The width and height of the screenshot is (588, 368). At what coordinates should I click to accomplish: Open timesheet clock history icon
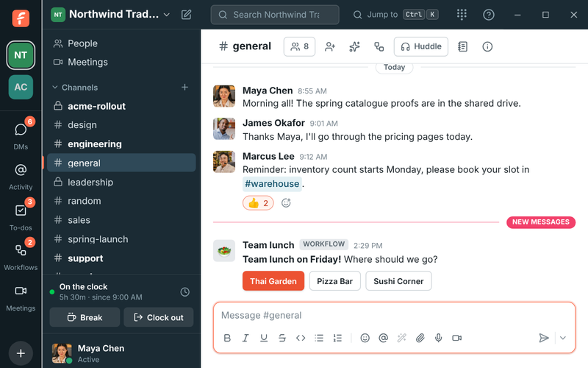(185, 291)
